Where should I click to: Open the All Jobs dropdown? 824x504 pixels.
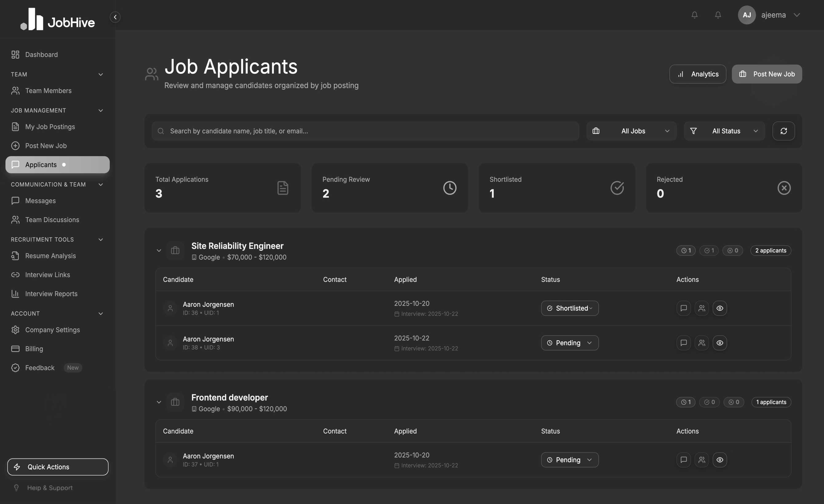[633, 131]
